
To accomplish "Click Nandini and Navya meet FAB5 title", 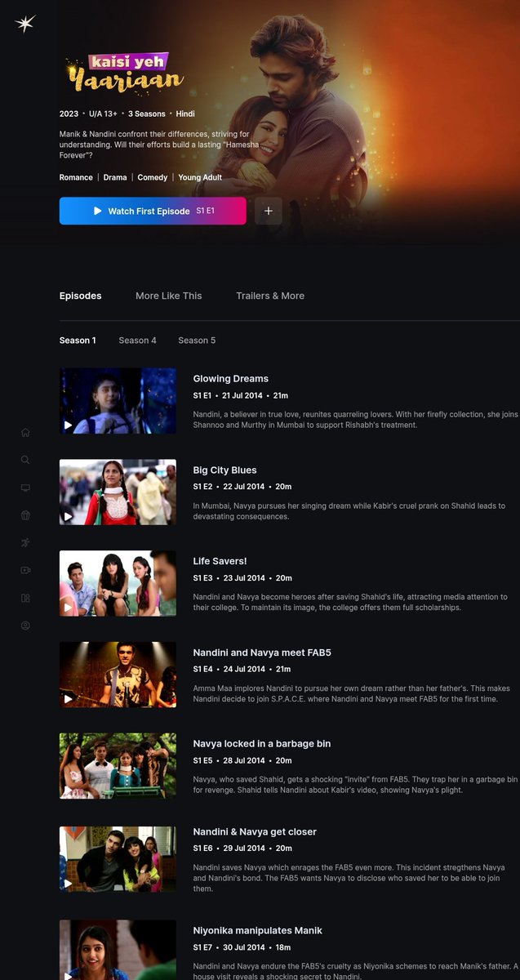I will pos(262,653).
